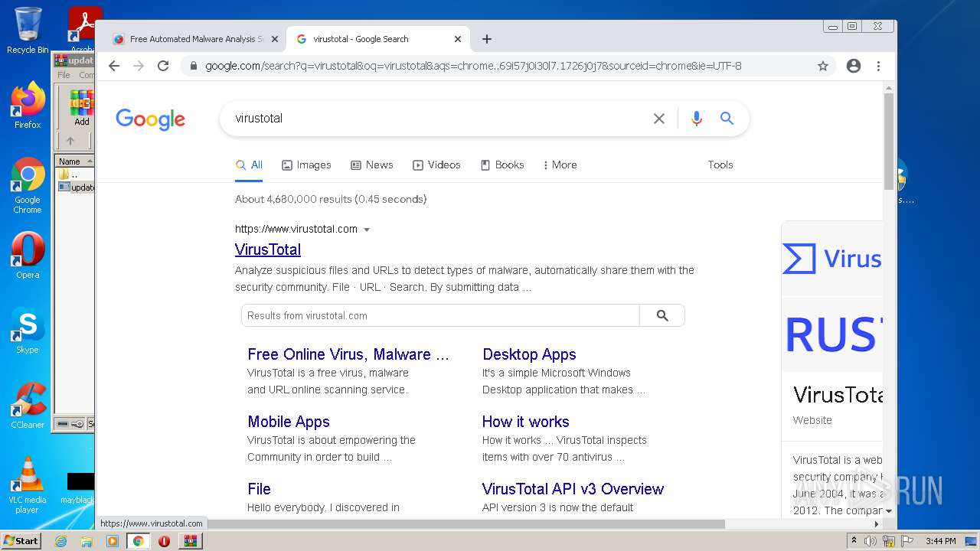
Task: Click the volume icon in system tray
Action: [871, 541]
